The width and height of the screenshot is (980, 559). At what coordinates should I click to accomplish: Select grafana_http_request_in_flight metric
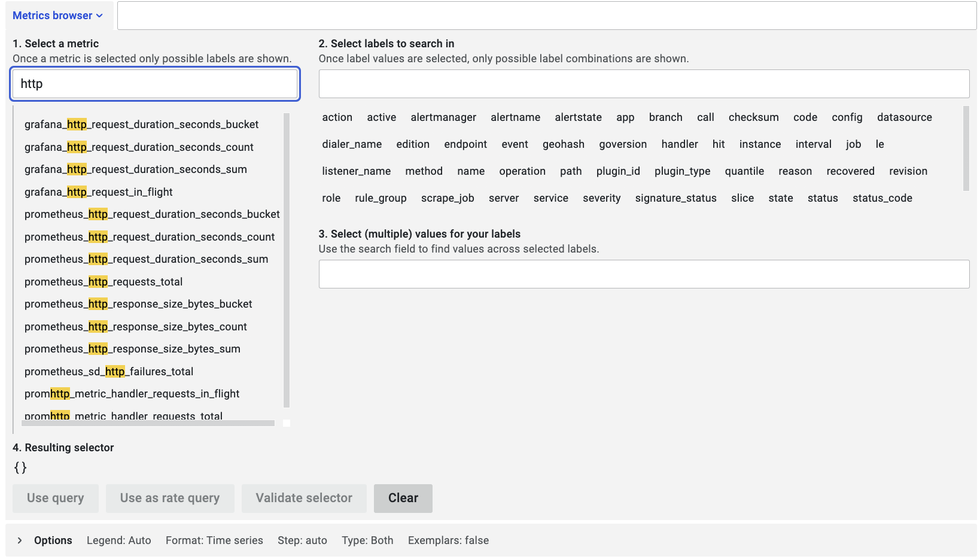(98, 192)
